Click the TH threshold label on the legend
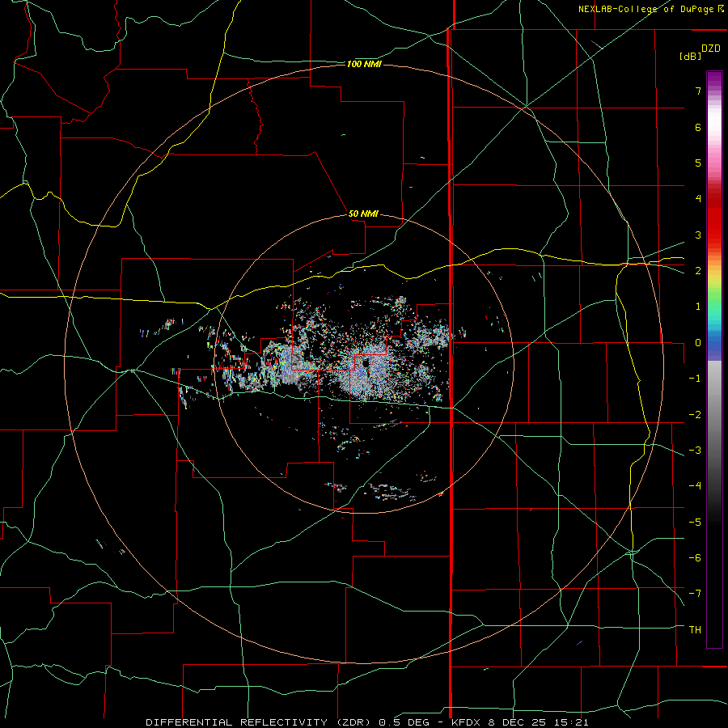Image resolution: width=728 pixels, height=728 pixels. 695,630
